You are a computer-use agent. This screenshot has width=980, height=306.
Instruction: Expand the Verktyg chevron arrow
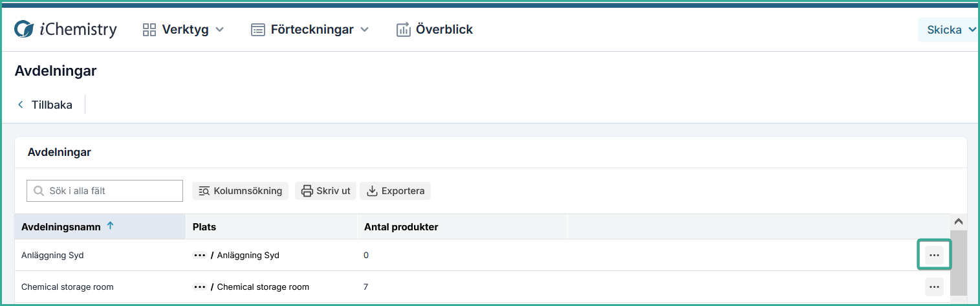coord(219,30)
